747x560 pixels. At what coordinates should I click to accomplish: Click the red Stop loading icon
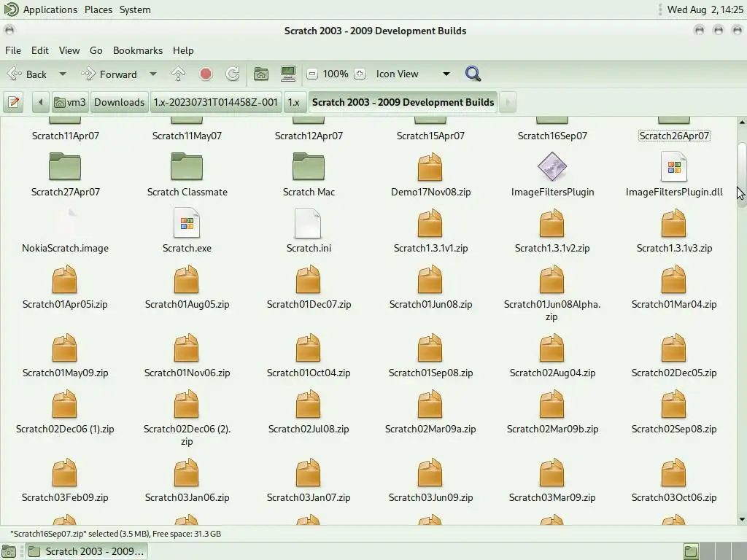coord(206,74)
